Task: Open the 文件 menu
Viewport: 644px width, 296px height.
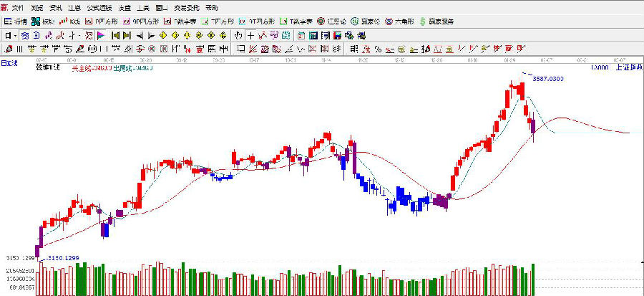Action: 18,7
